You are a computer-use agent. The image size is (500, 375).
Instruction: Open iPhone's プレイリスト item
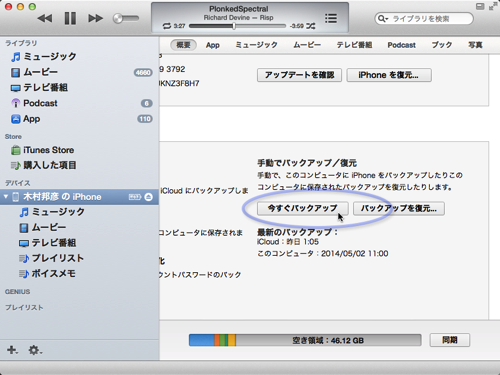[x=79, y=258]
